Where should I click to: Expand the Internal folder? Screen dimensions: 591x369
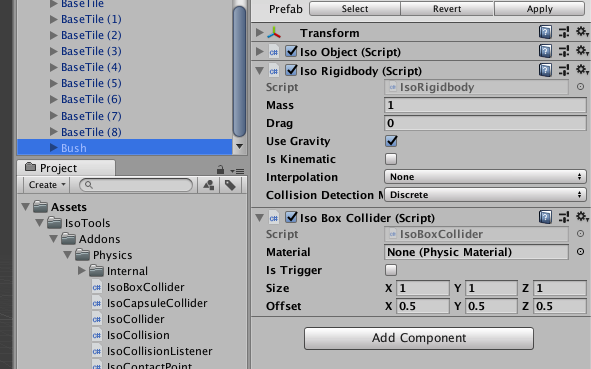point(81,271)
